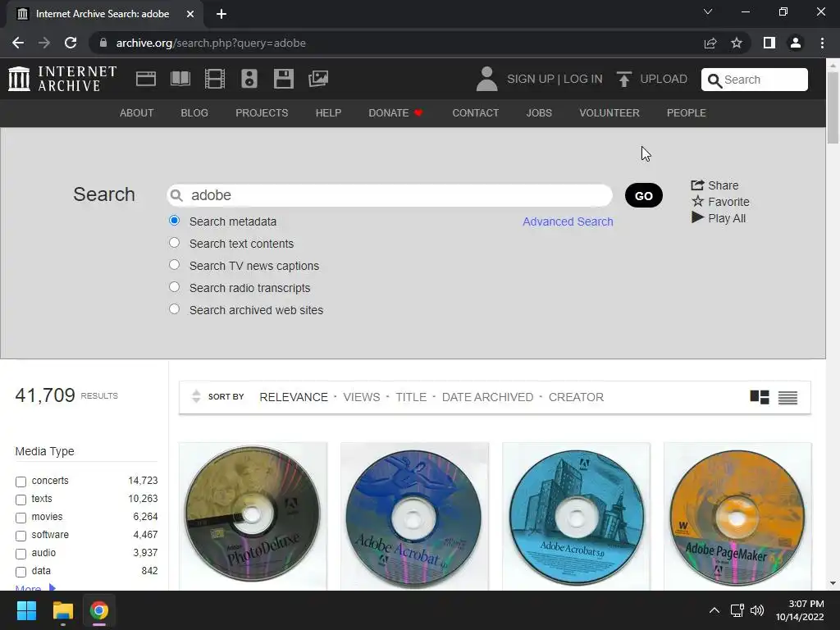The image size is (840, 630).
Task: Open the Software floppy disk icon
Action: (283, 79)
